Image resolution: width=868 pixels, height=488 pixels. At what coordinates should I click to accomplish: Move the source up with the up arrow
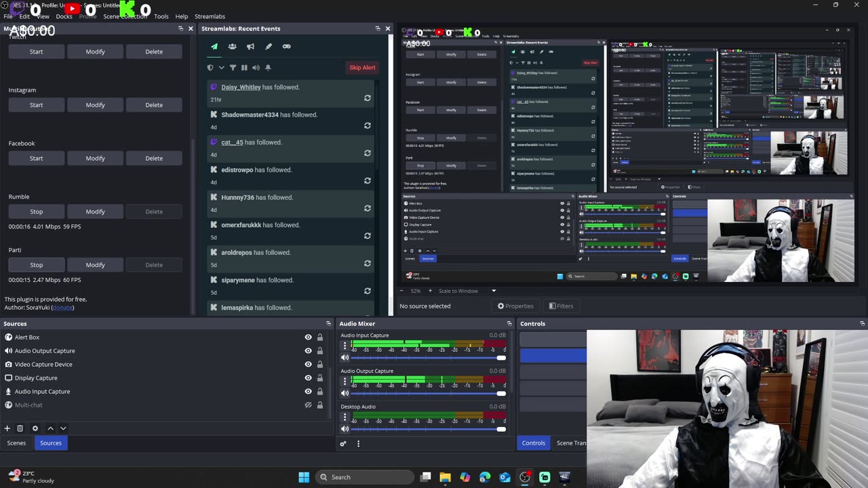[50, 428]
